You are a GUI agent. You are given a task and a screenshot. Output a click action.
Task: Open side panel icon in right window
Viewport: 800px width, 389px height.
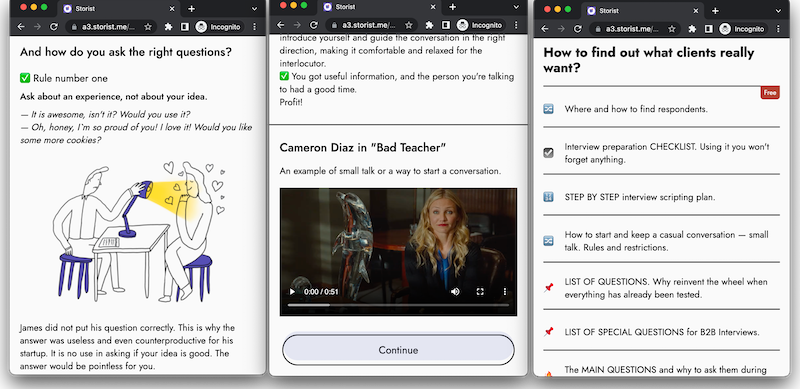pyautogui.click(x=709, y=29)
